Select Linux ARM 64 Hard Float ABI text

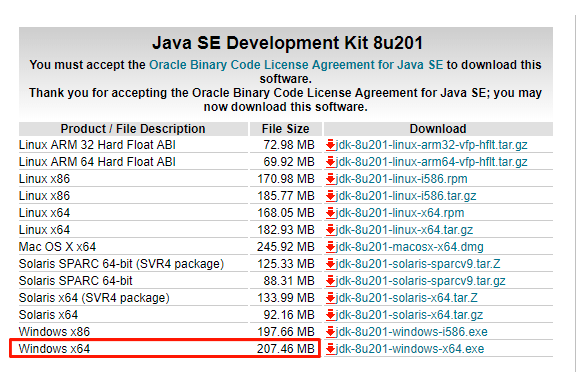coord(97,162)
